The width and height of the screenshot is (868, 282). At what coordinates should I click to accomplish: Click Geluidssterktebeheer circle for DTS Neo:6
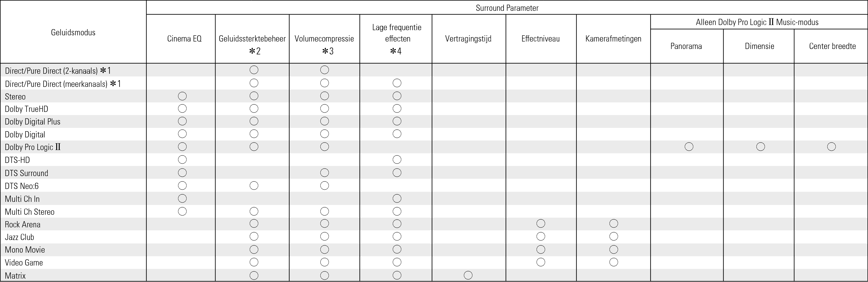click(x=254, y=186)
